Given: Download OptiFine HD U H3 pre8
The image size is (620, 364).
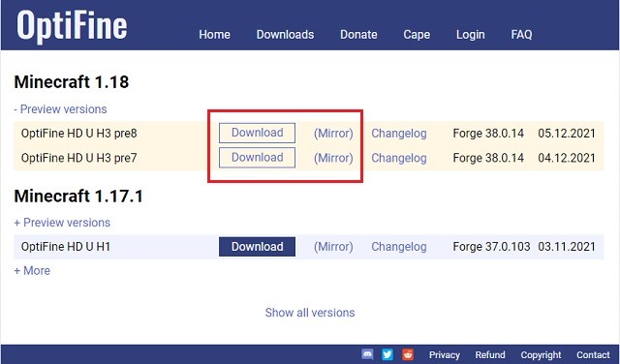Looking at the screenshot, I should (x=257, y=133).
